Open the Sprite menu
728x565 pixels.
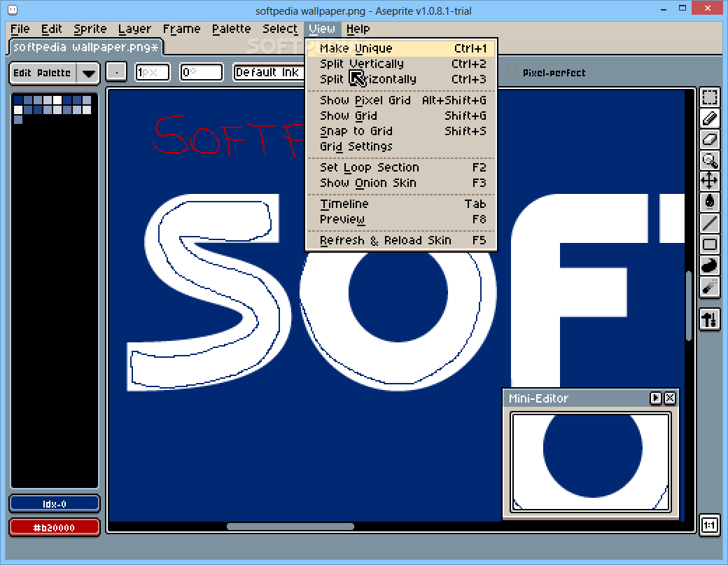coord(90,29)
